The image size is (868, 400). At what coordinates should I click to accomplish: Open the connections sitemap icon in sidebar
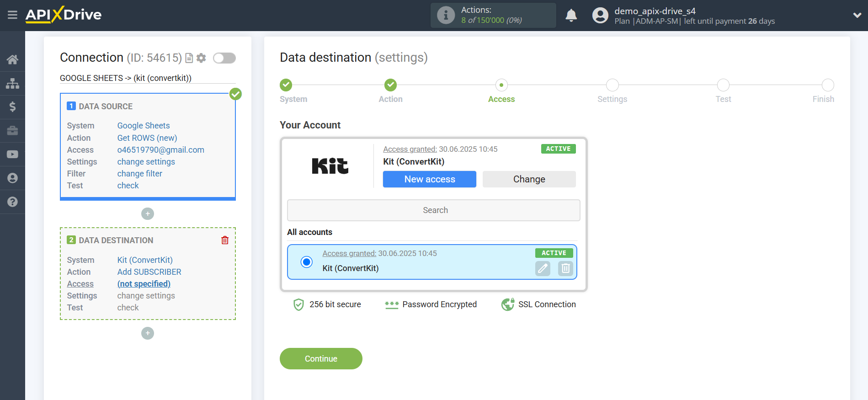12,83
